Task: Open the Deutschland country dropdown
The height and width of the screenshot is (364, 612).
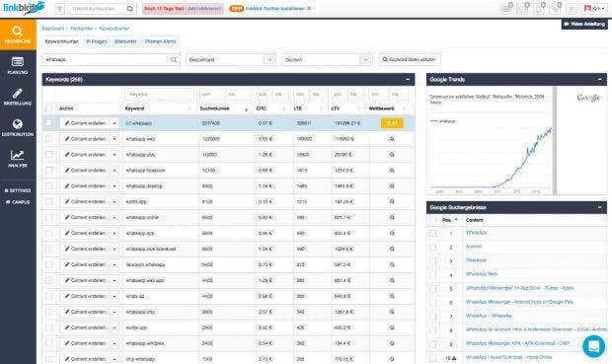Action: (231, 60)
